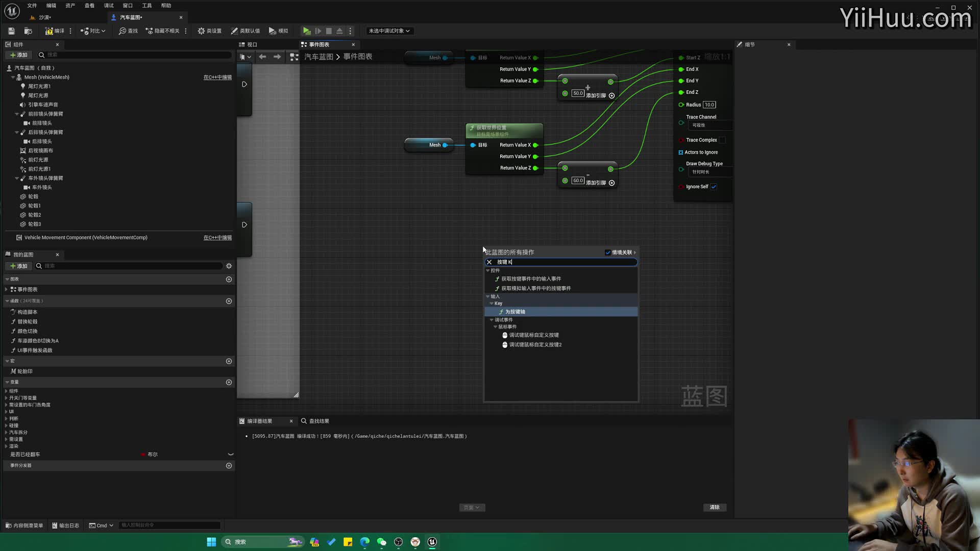The width and height of the screenshot is (980, 551).
Task: Open debug object dropdown 未选中调试对象
Action: pos(389,31)
